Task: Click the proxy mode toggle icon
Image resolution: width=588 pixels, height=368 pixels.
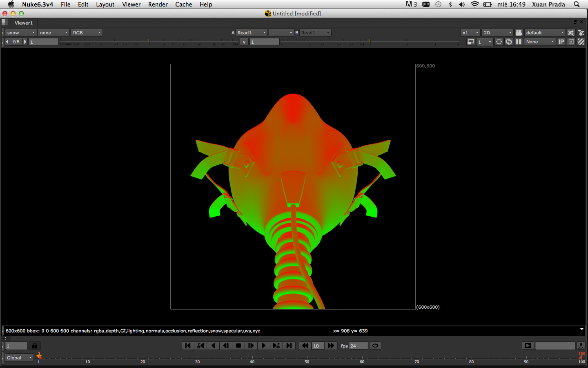Action: coord(471,42)
